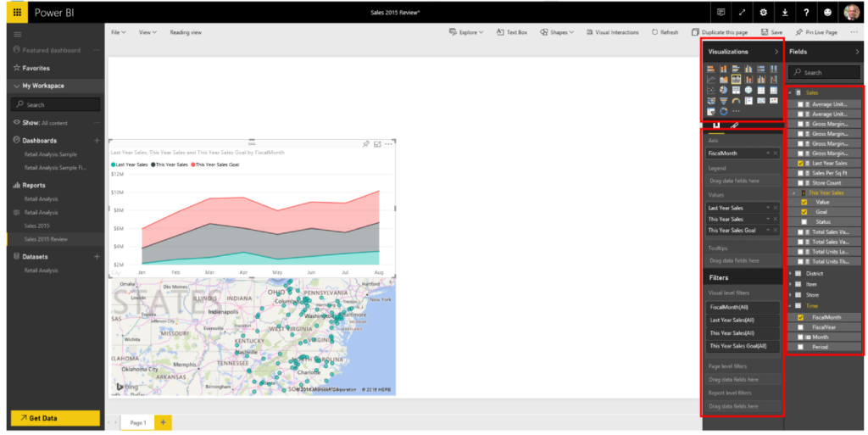Switch to Reading view
868x435 pixels.
(x=186, y=32)
